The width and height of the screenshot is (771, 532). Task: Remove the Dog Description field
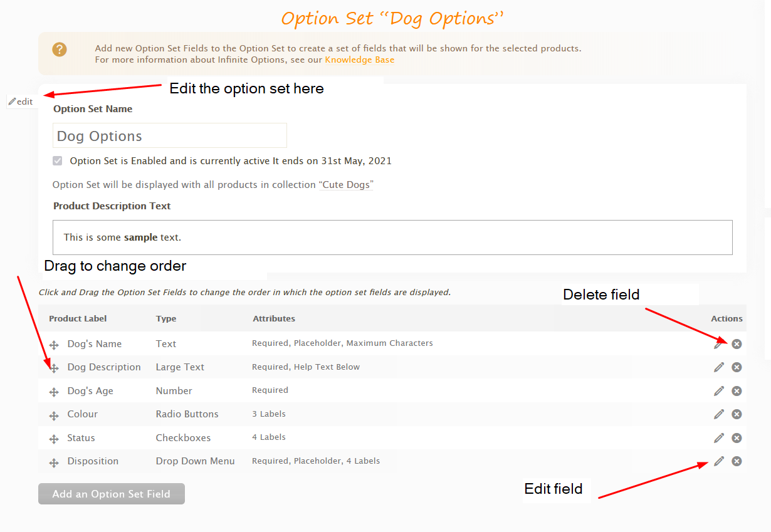click(x=737, y=367)
